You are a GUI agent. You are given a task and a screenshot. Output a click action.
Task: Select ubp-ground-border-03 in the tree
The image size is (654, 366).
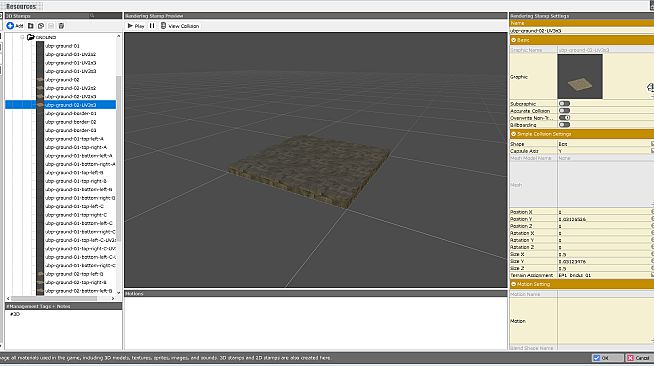pos(70,130)
